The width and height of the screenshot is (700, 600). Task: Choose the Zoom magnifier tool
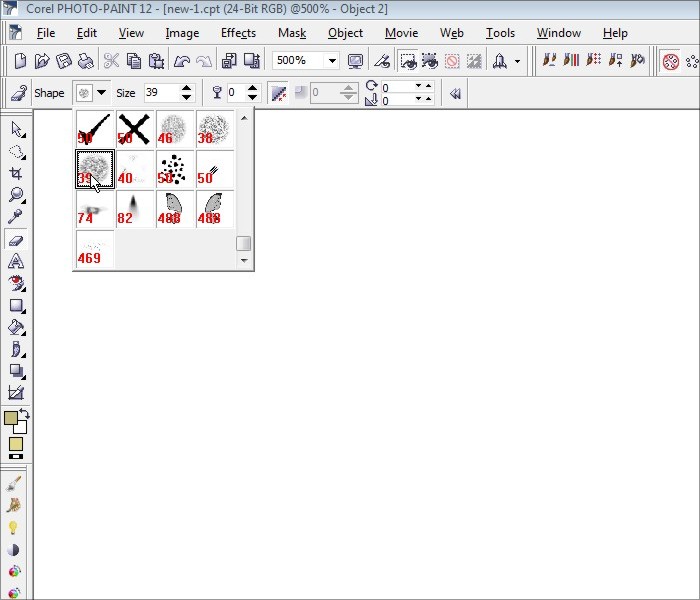[16, 196]
